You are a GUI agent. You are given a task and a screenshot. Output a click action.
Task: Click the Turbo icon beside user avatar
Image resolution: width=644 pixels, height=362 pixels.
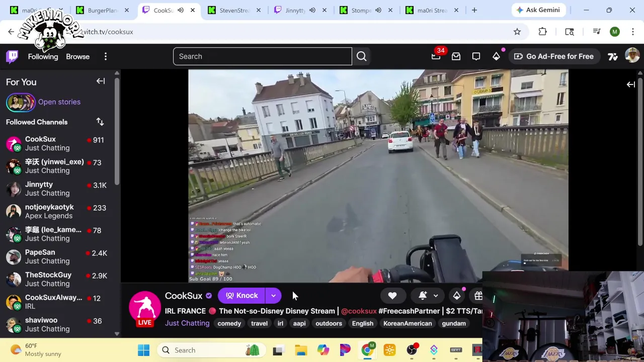point(613,56)
